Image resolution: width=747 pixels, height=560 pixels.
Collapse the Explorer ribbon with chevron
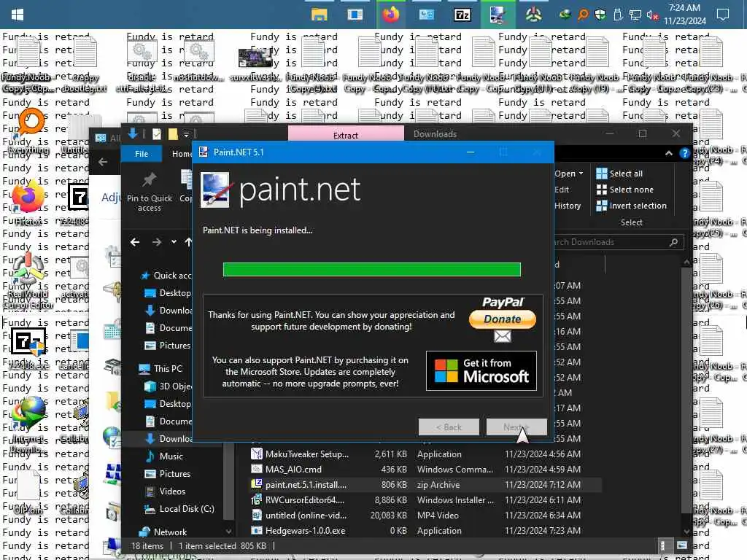669,153
